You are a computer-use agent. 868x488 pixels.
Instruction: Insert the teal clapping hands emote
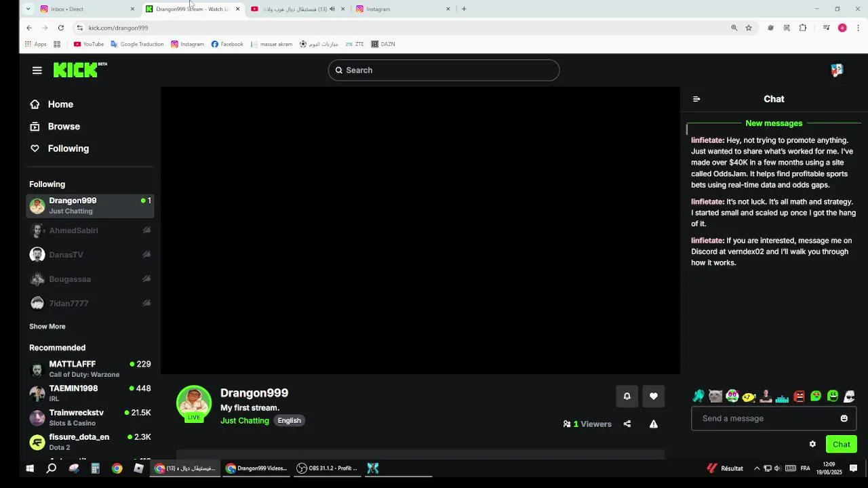[698, 396]
